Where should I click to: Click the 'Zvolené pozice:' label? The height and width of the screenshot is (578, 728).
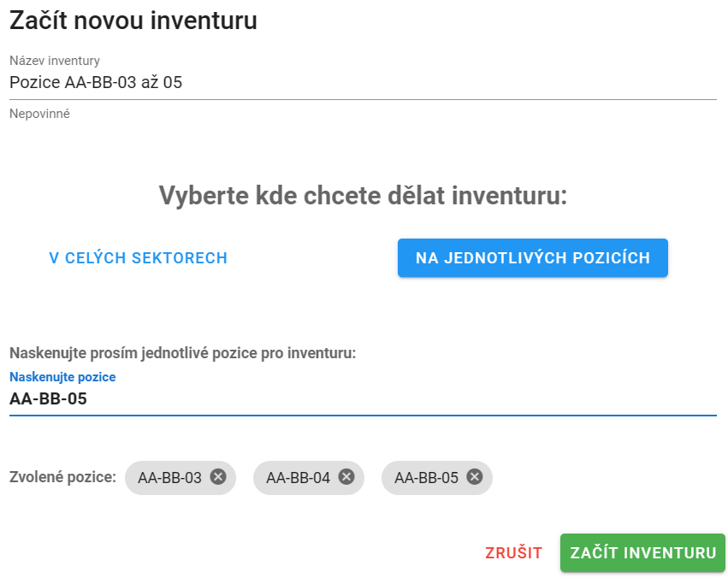[62, 477]
